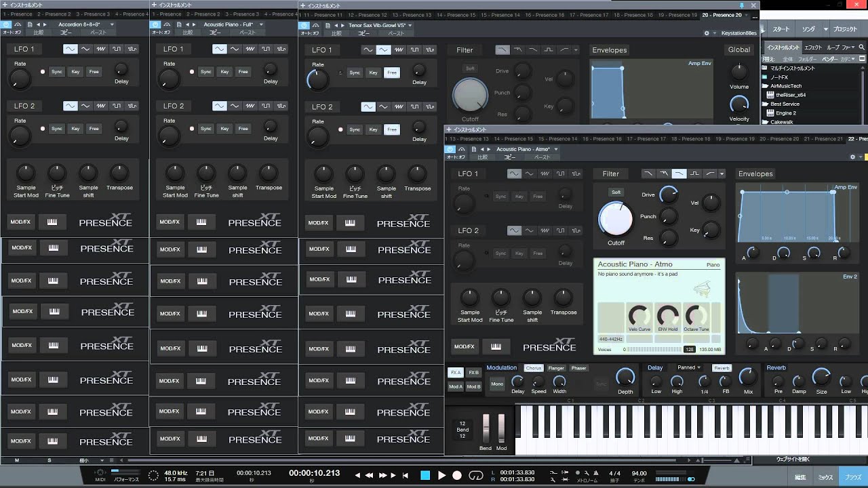Select theRiser_x64 in browser tree

[x=790, y=95]
